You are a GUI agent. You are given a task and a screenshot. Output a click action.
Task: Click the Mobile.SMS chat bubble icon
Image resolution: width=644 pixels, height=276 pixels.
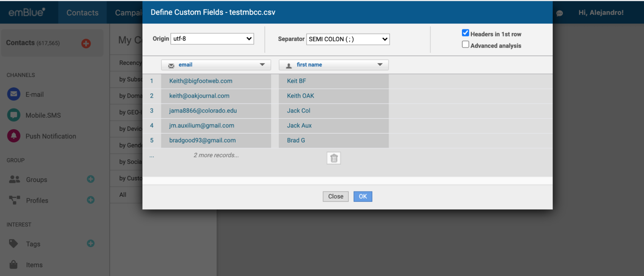point(14,115)
